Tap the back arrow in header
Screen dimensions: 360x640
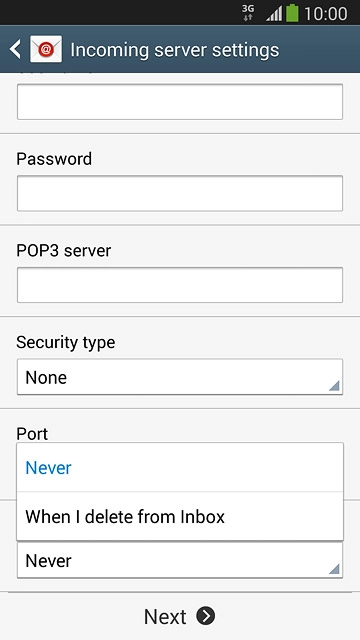(15, 49)
